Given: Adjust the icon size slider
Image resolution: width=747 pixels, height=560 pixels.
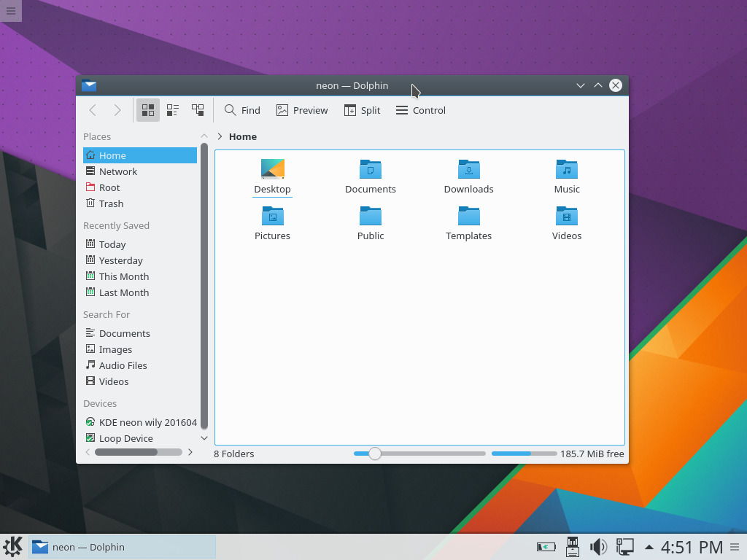Looking at the screenshot, I should click(375, 454).
